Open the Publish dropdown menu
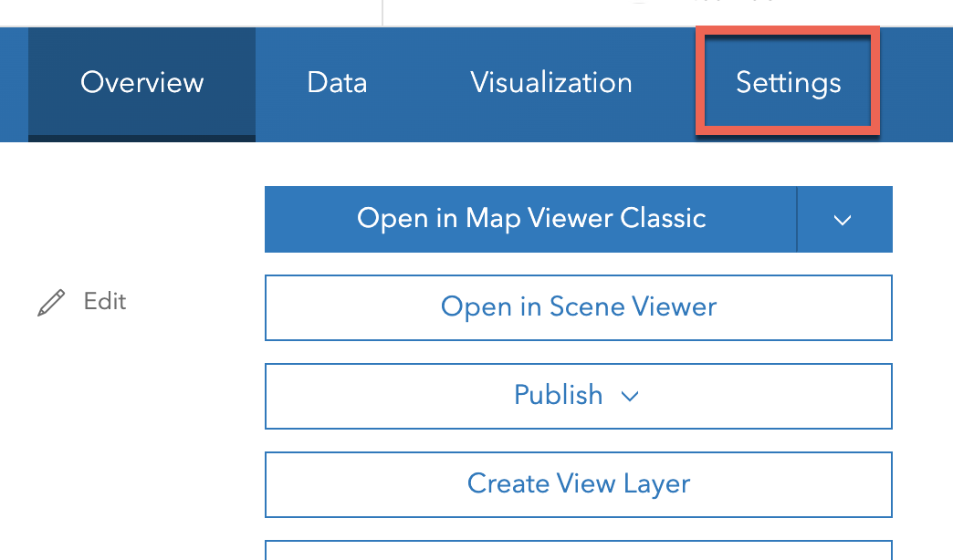This screenshot has height=560, width=953. tap(578, 396)
